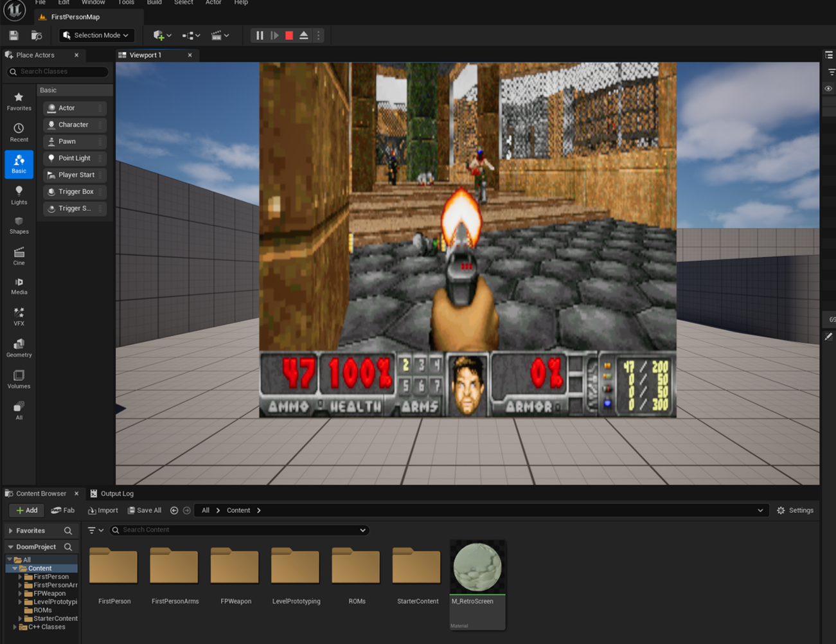Expand the FirstPerson folder in the tree
The width and height of the screenshot is (836, 644).
pyautogui.click(x=20, y=577)
